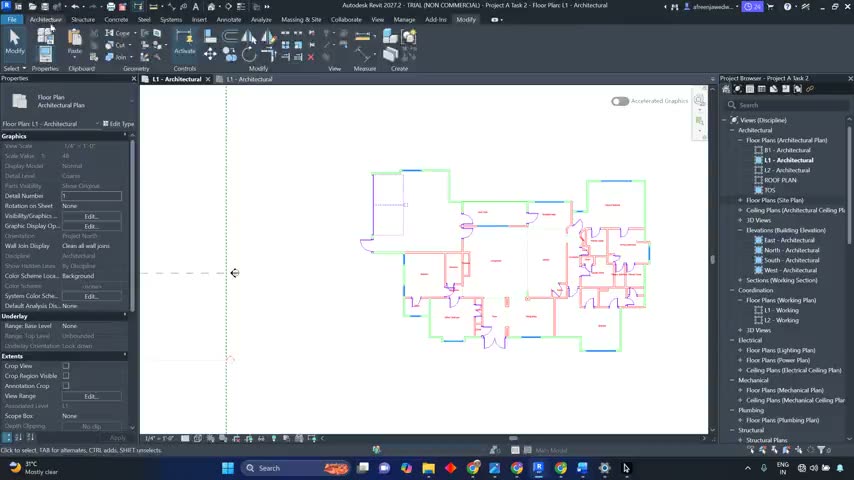This screenshot has width=854, height=480.
Task: Open the Architecture ribbon tab
Action: coord(46,20)
